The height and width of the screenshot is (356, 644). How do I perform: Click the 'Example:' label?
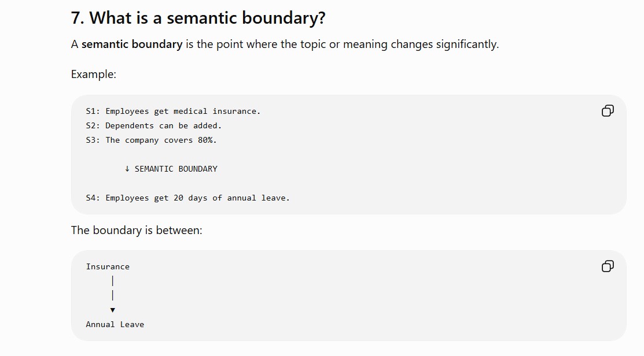tap(94, 74)
